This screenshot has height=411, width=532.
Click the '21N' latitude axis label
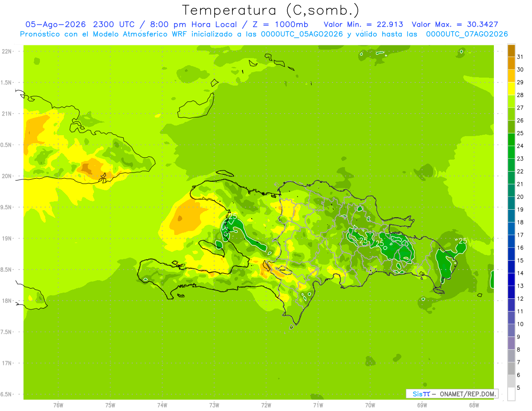(7, 114)
